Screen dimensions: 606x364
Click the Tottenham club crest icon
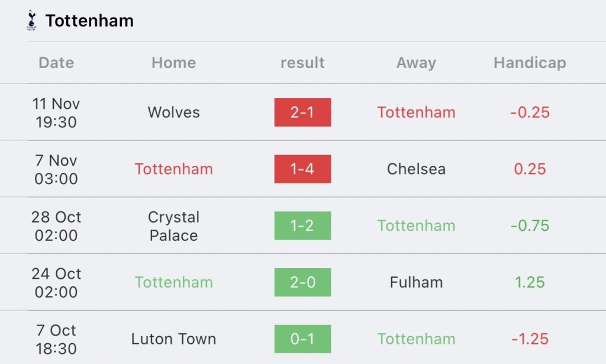coord(32,21)
